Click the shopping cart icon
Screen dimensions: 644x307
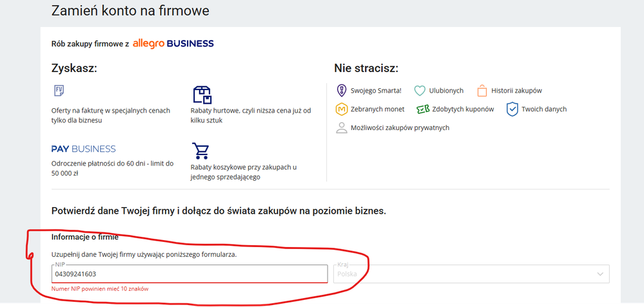(200, 151)
